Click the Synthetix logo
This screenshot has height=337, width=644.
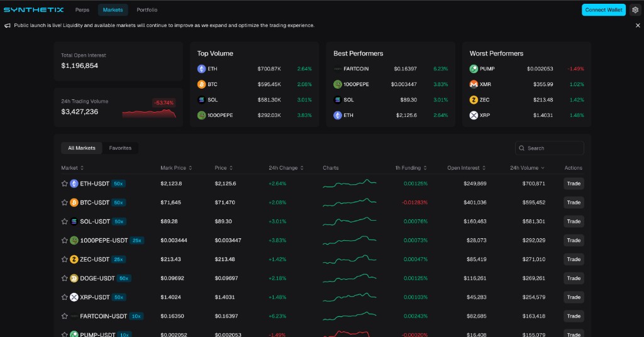34,10
